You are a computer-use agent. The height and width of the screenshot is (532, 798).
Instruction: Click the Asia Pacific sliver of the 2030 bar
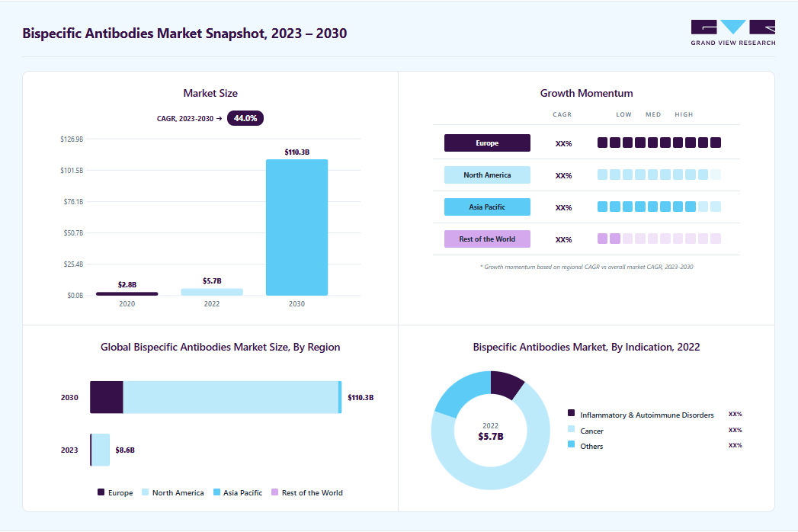tap(340, 397)
